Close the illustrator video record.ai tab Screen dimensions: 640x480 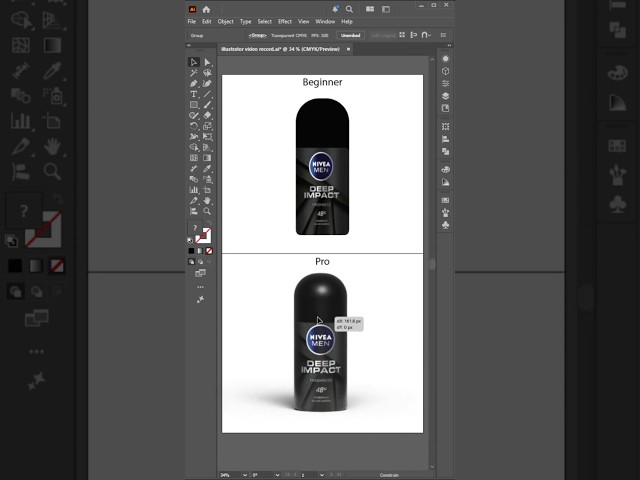[x=349, y=49]
